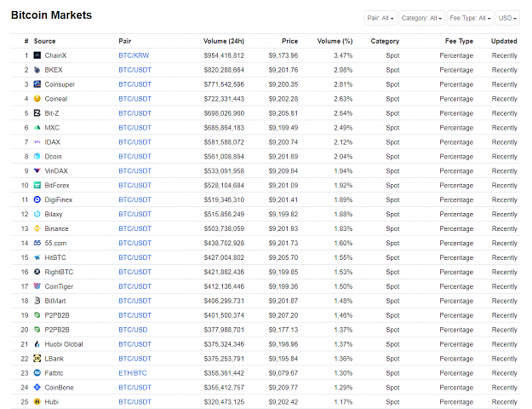Image resolution: width=532 pixels, height=409 pixels.
Task: Open the Fee Type: All dropdown
Action: click(470, 18)
